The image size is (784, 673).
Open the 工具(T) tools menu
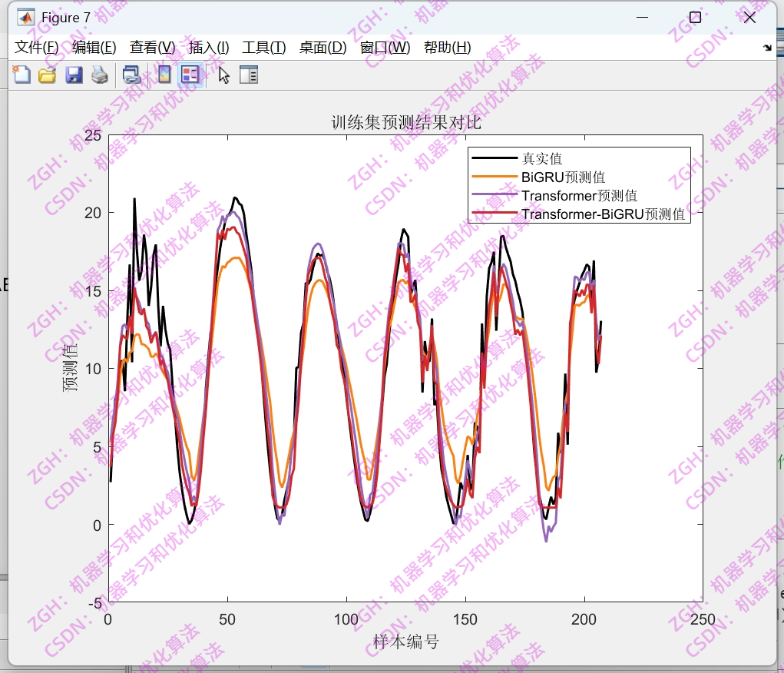click(x=263, y=47)
